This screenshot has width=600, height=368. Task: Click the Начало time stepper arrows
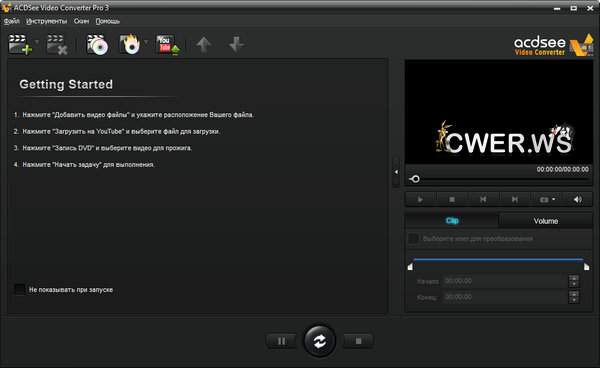[574, 281]
